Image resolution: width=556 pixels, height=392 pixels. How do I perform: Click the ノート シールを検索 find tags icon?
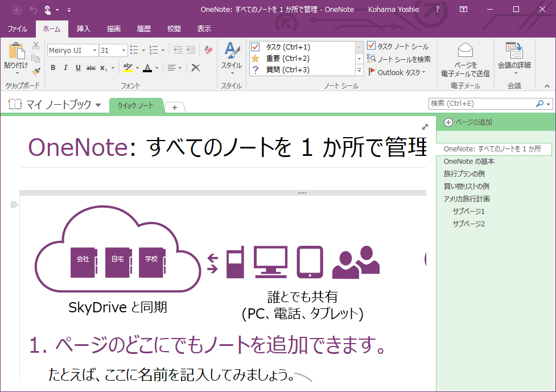coord(372,59)
